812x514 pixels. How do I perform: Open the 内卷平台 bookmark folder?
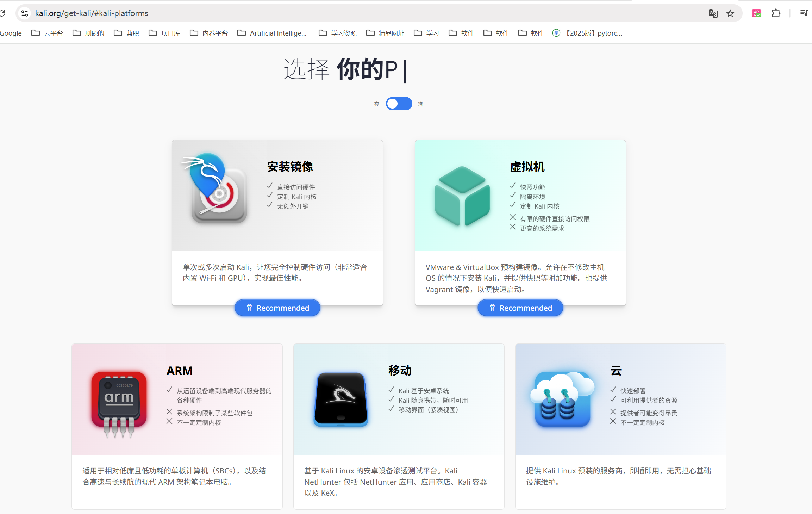tap(209, 33)
